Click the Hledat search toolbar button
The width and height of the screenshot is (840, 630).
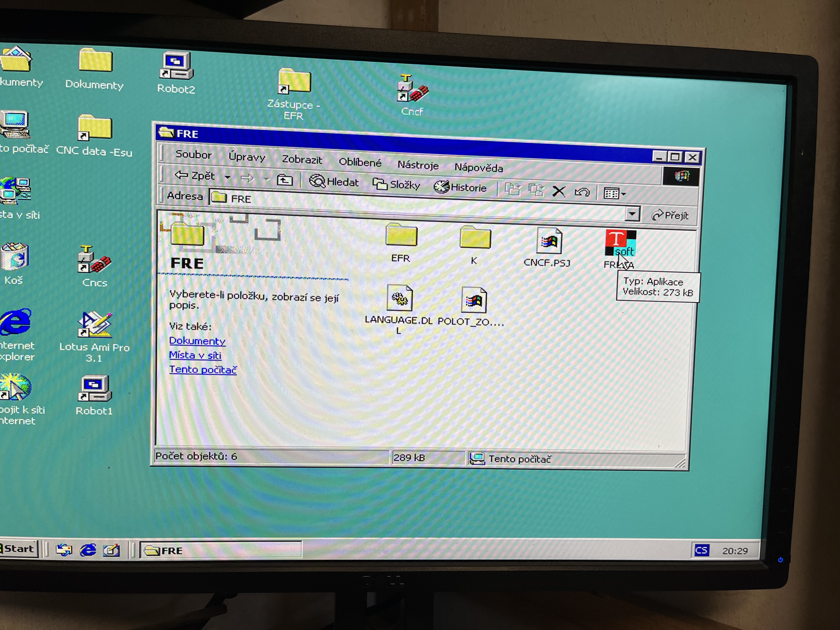pos(334,182)
